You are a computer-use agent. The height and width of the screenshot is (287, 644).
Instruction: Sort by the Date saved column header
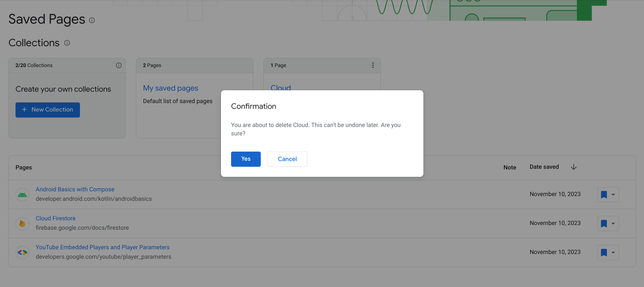(544, 167)
